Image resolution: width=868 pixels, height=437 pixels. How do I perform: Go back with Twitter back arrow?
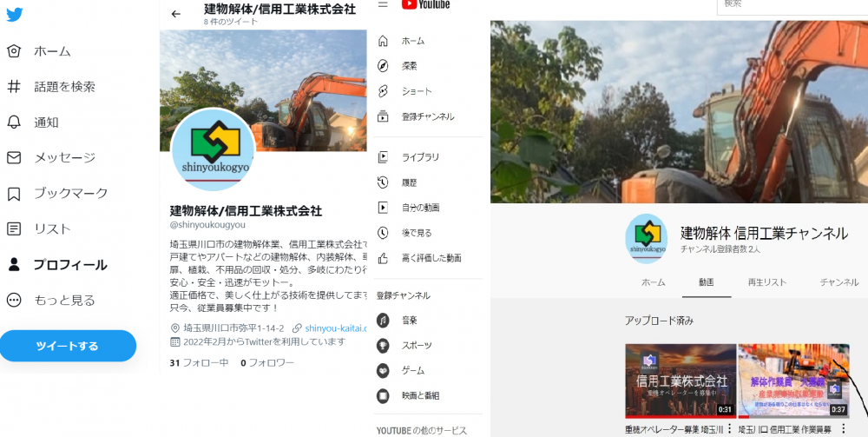pos(176,14)
